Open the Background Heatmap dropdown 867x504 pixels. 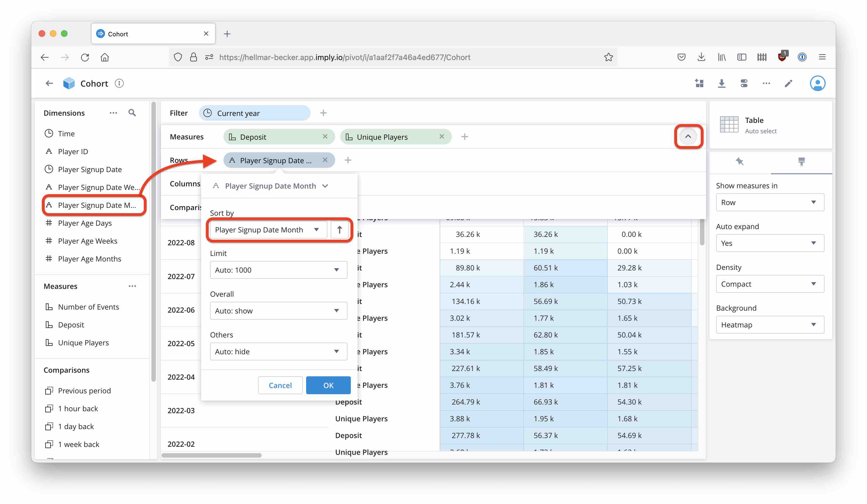click(770, 325)
